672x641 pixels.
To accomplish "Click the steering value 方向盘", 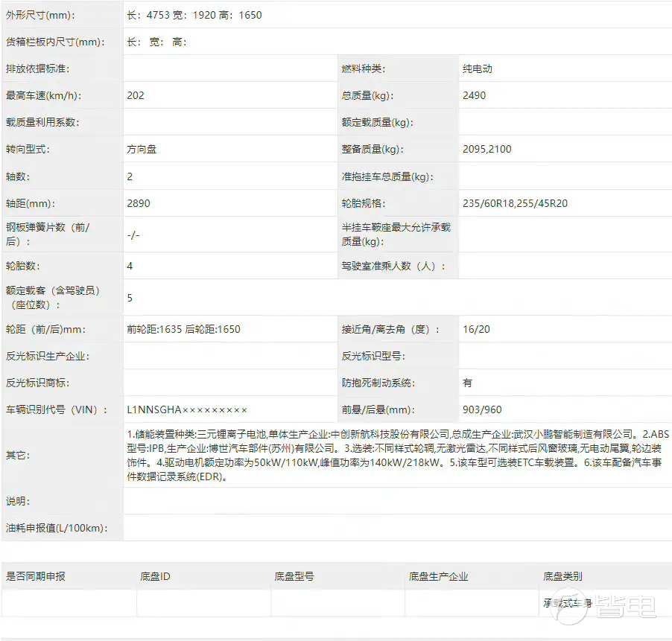I will click(142, 150).
